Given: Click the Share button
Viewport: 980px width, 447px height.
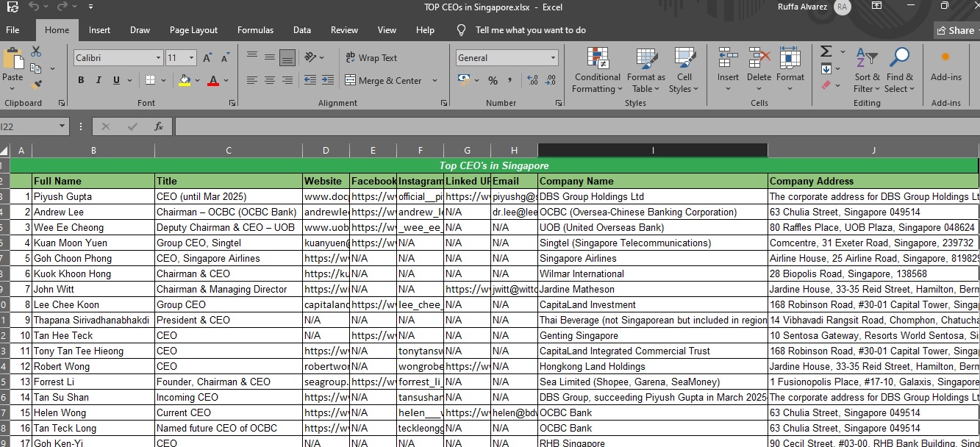Looking at the screenshot, I should (x=955, y=30).
